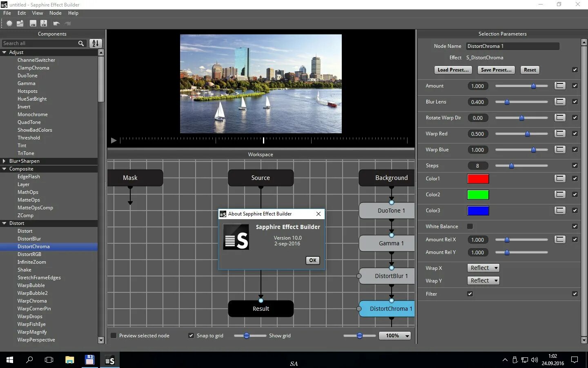
Task: Click the blue Color3 swatch
Action: click(x=478, y=211)
